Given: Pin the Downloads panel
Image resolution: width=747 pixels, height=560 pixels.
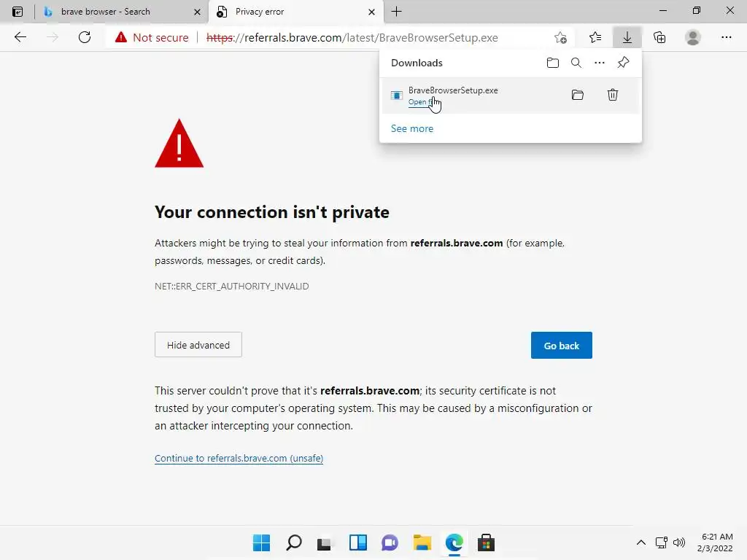Looking at the screenshot, I should (623, 63).
